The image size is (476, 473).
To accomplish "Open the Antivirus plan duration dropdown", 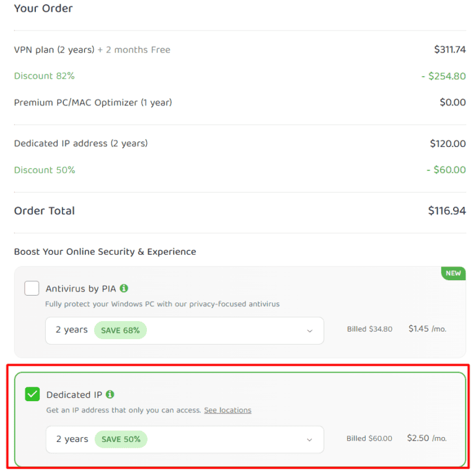I will 185,330.
